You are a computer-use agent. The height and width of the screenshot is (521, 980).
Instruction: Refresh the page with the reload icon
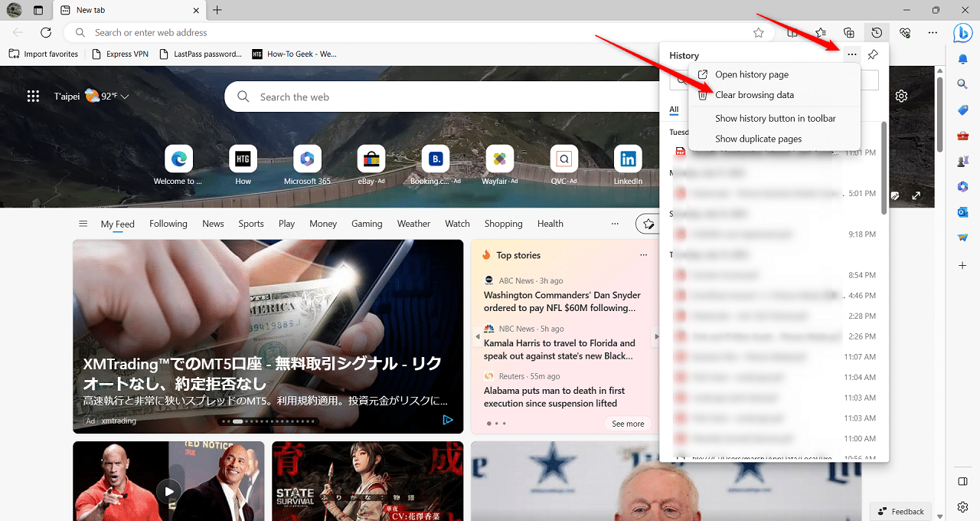tap(46, 32)
